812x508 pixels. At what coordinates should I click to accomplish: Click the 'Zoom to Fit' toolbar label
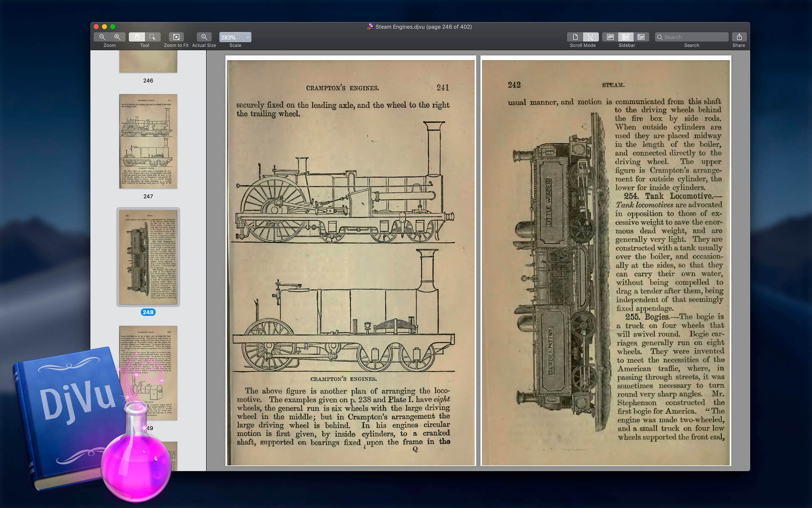(176, 45)
